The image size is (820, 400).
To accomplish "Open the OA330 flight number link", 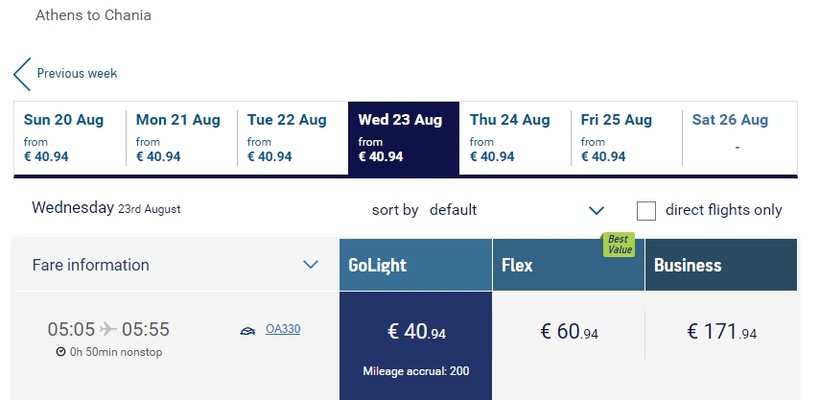I will click(x=283, y=330).
